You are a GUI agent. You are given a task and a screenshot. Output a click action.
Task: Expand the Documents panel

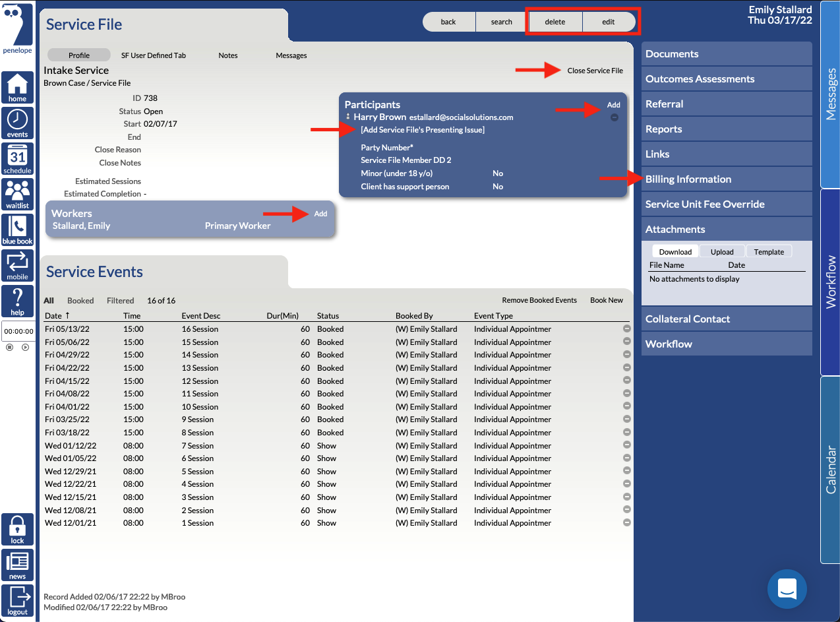[x=727, y=54]
